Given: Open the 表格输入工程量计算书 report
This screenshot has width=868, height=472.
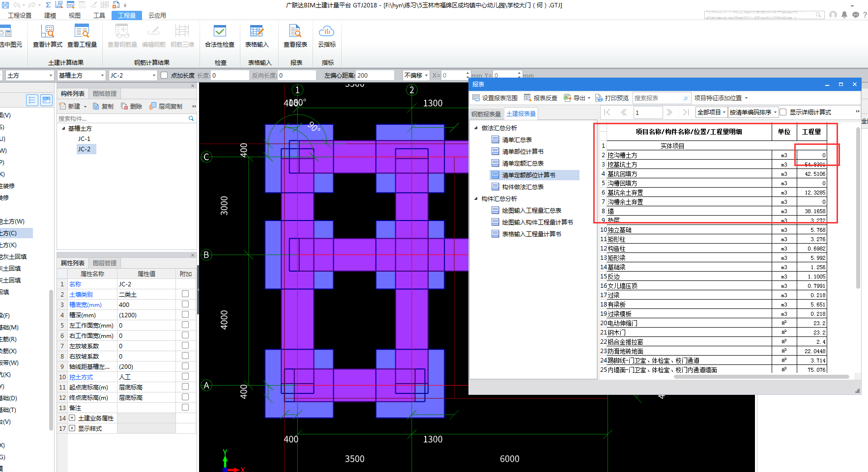Looking at the screenshot, I should tap(532, 234).
